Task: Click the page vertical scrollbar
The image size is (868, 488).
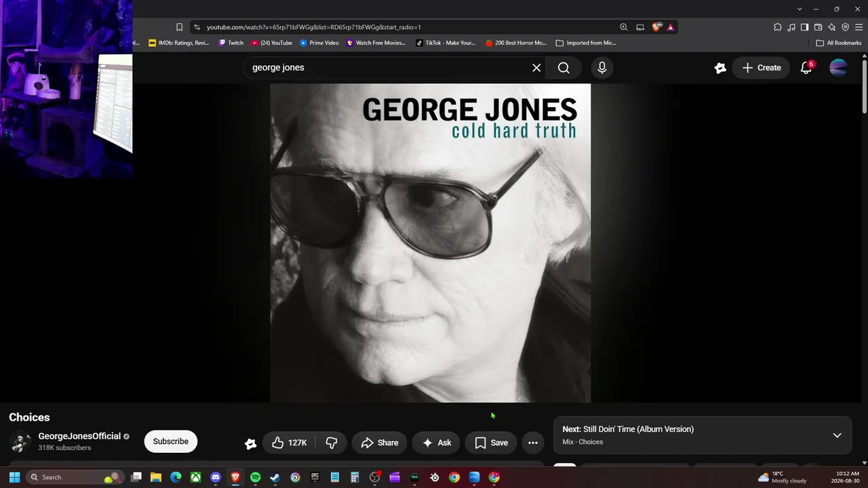Action: coord(864,88)
